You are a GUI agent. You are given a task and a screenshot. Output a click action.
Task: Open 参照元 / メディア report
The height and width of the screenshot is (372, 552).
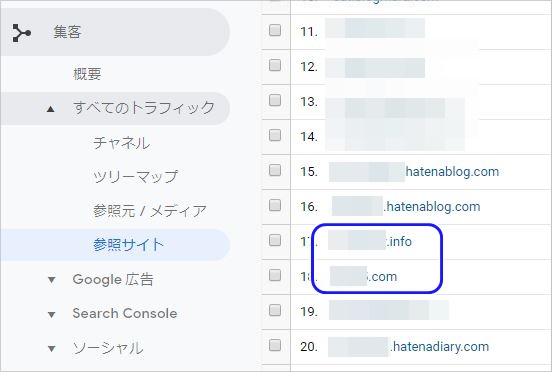pos(150,211)
